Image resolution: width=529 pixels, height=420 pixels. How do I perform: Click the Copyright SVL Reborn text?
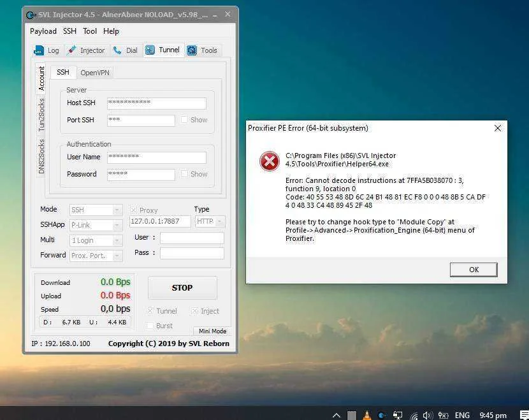[x=169, y=344]
